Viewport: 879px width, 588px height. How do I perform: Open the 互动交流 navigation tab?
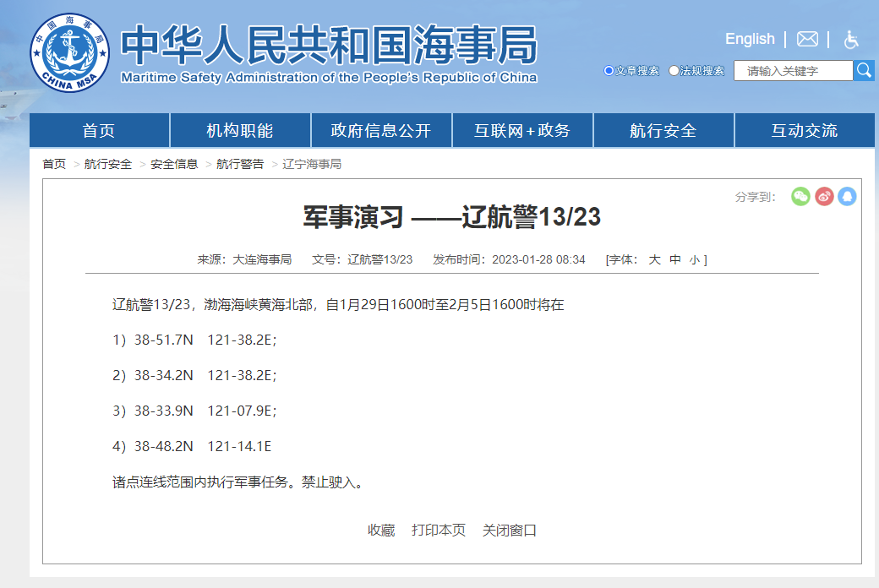805,131
